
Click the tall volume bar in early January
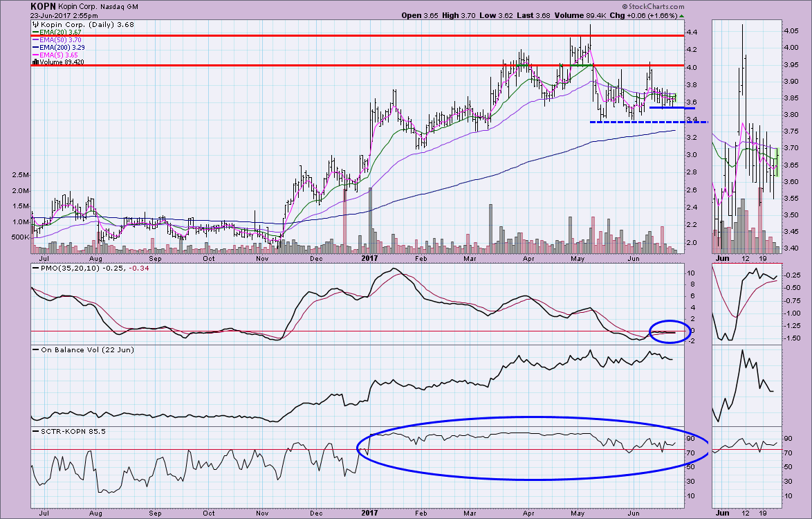click(x=370, y=220)
